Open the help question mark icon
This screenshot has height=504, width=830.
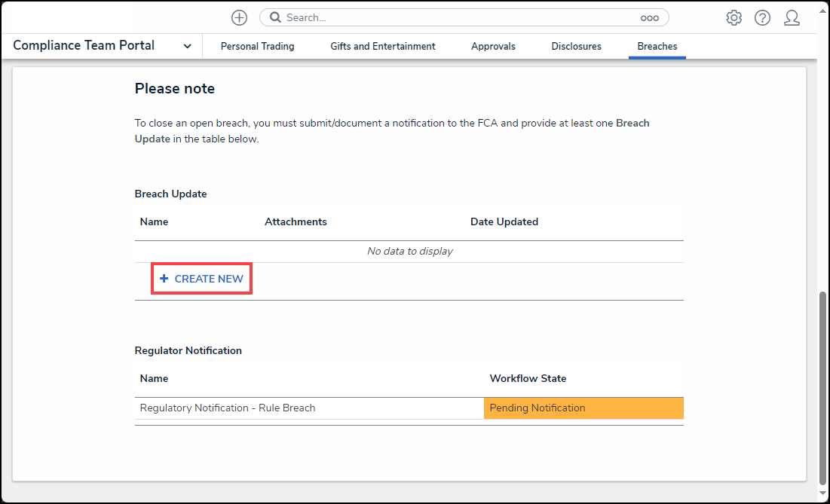762,18
